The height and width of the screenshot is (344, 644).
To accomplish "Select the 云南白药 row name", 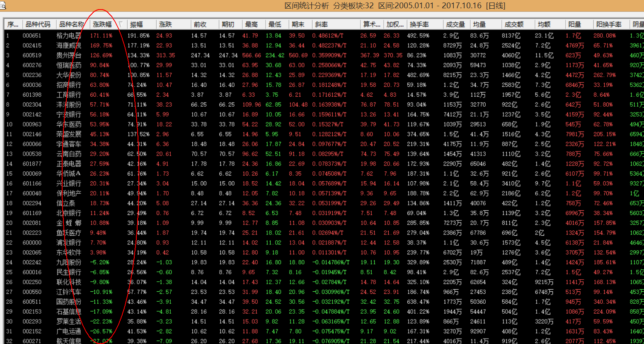I will [x=69, y=154].
